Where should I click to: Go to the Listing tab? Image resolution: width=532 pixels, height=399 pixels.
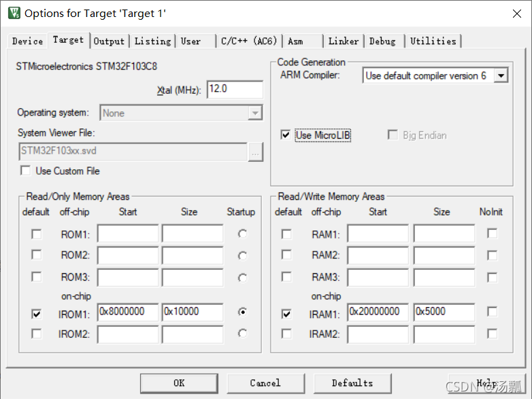152,41
